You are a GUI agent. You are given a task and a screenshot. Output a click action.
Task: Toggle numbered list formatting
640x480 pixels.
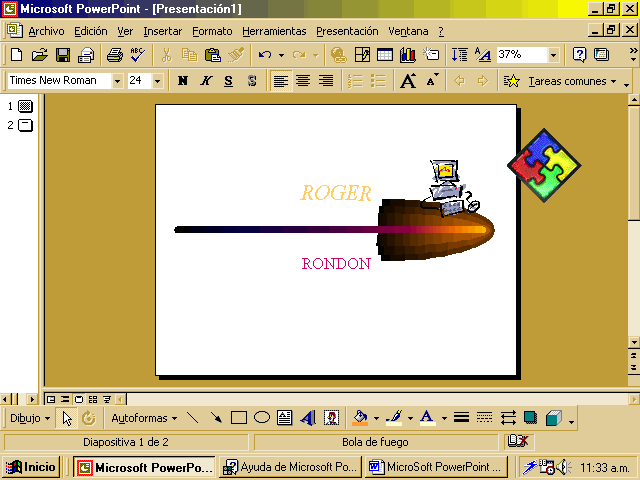point(355,81)
